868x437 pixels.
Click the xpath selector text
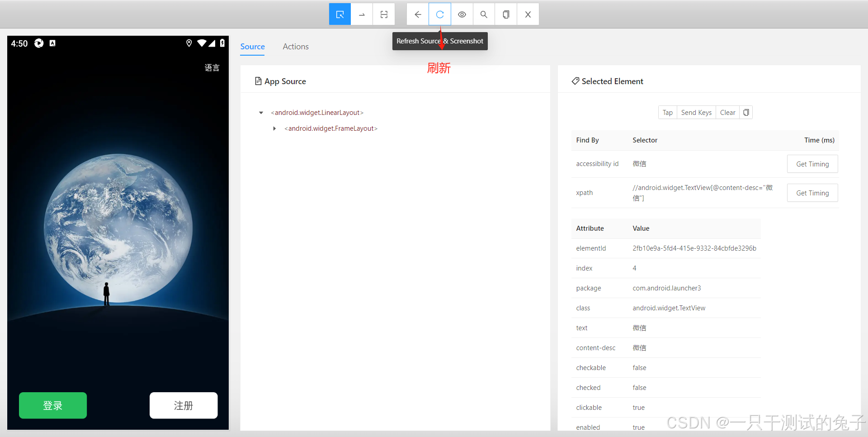click(703, 193)
